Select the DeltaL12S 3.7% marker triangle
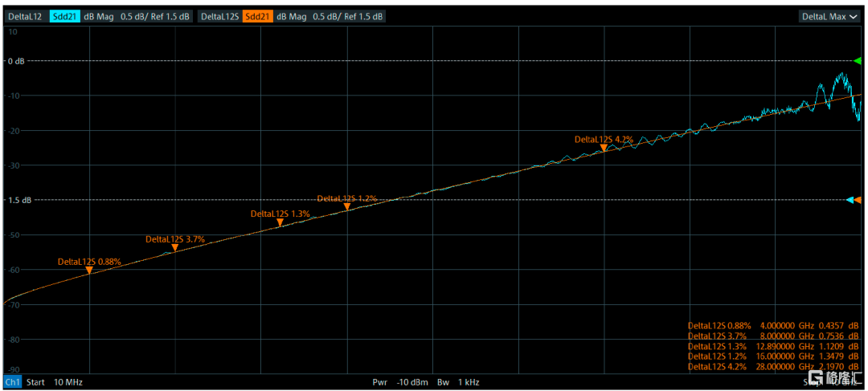868x391 pixels. coord(175,248)
